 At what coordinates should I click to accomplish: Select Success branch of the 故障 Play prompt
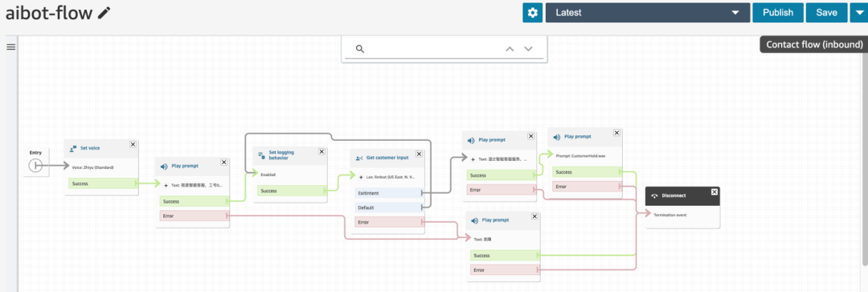tap(504, 256)
